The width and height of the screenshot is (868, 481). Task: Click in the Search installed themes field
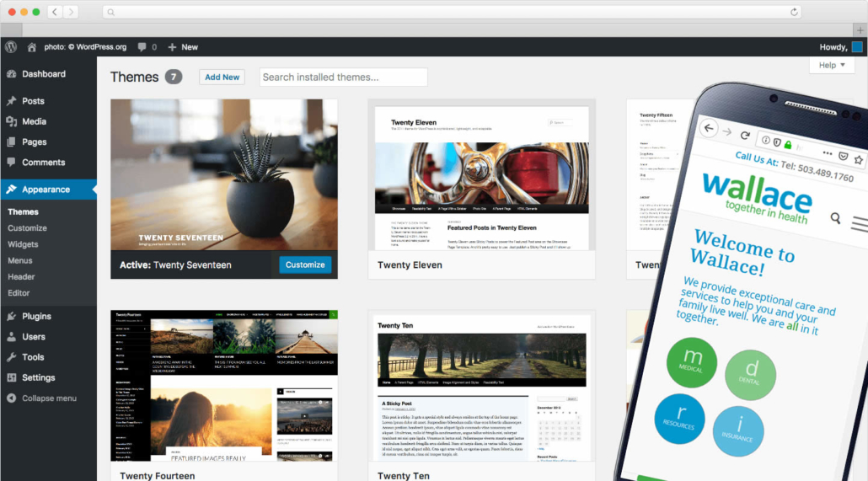(343, 77)
